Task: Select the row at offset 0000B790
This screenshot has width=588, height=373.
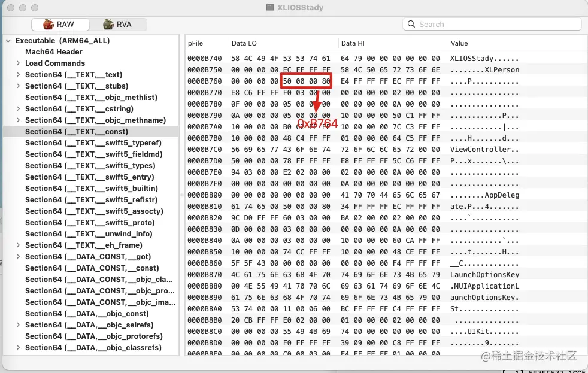Action: (386, 116)
